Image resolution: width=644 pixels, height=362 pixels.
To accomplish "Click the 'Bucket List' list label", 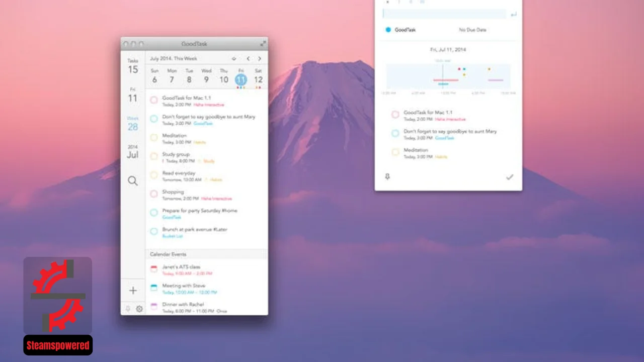I will coord(172,236).
